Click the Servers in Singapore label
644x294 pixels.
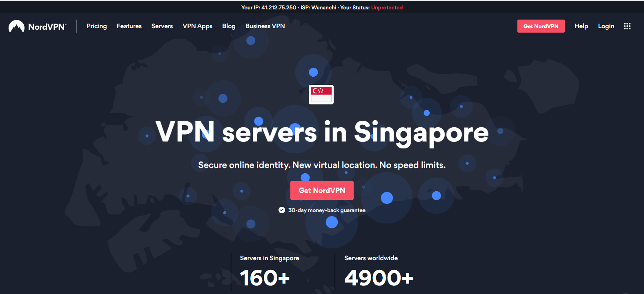(270, 258)
